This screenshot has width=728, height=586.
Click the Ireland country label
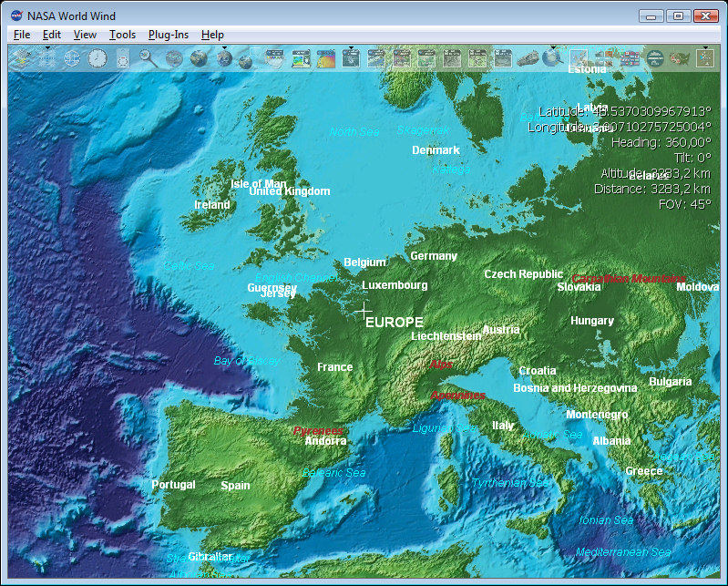(211, 205)
